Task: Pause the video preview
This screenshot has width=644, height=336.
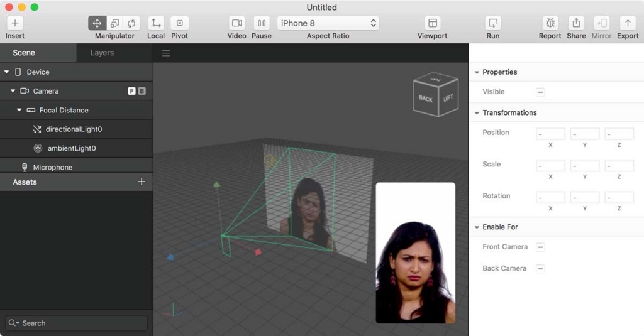Action: 261,23
